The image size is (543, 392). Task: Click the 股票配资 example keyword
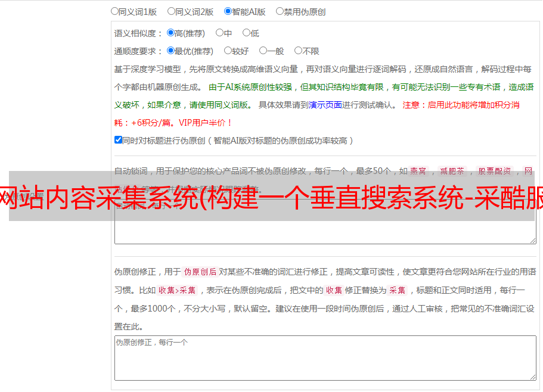coord(495,171)
